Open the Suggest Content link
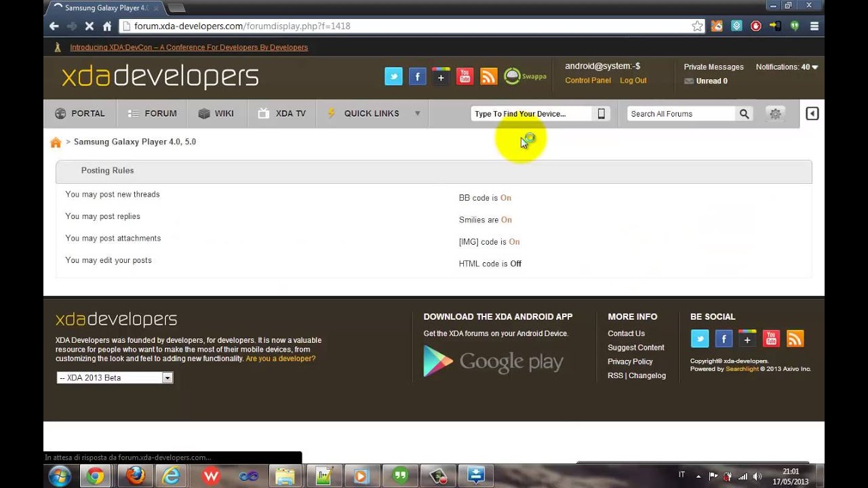Image resolution: width=868 pixels, height=488 pixels. tap(636, 348)
